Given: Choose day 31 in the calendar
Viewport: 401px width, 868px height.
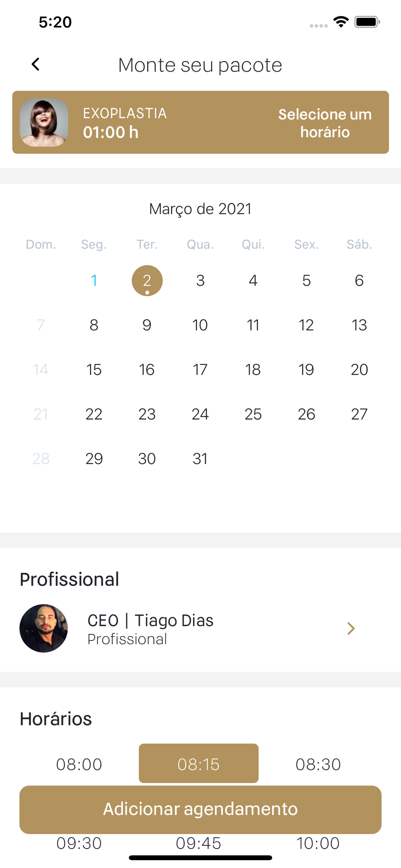Looking at the screenshot, I should click(200, 459).
